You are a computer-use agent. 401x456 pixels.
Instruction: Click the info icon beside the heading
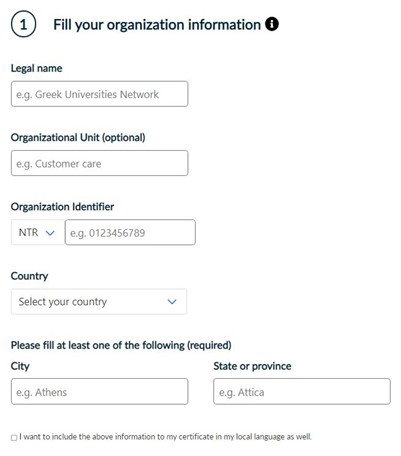point(272,24)
